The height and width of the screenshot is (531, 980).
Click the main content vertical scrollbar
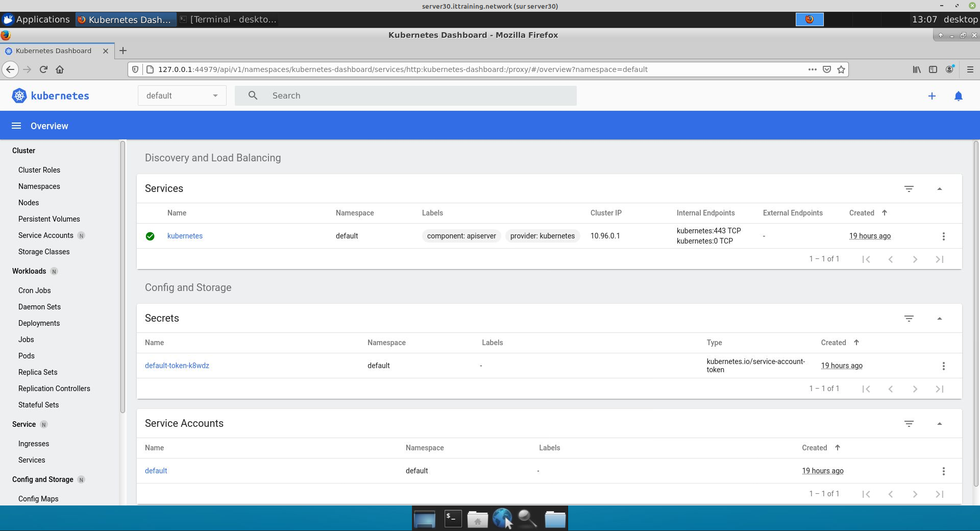(x=976, y=313)
